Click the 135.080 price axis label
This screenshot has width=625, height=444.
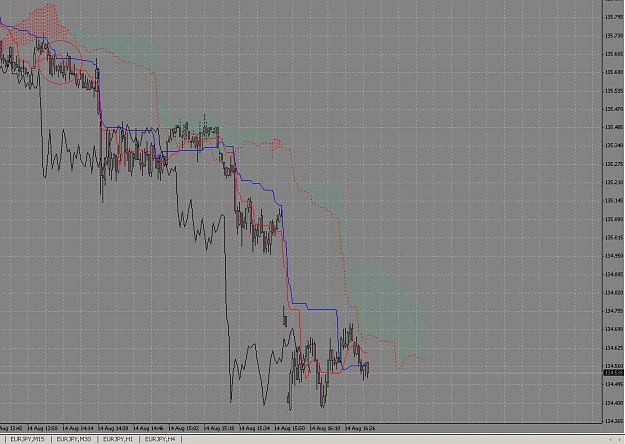(x=614, y=219)
